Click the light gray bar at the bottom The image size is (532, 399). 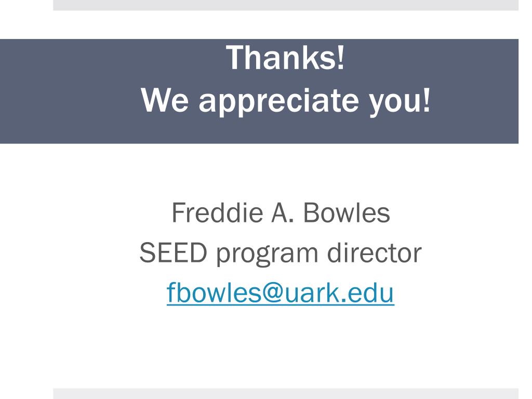(286, 394)
